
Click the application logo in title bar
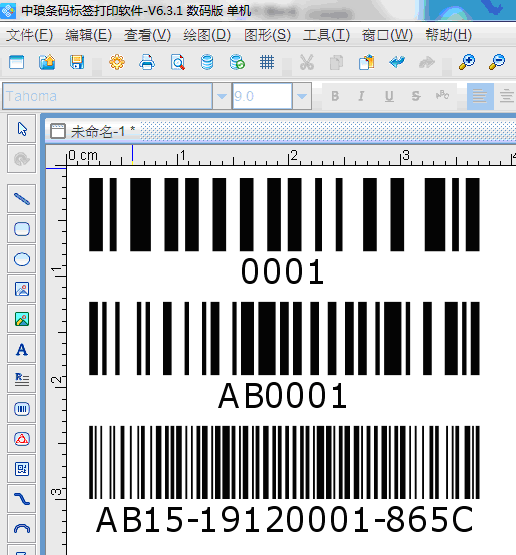[x=8, y=11]
